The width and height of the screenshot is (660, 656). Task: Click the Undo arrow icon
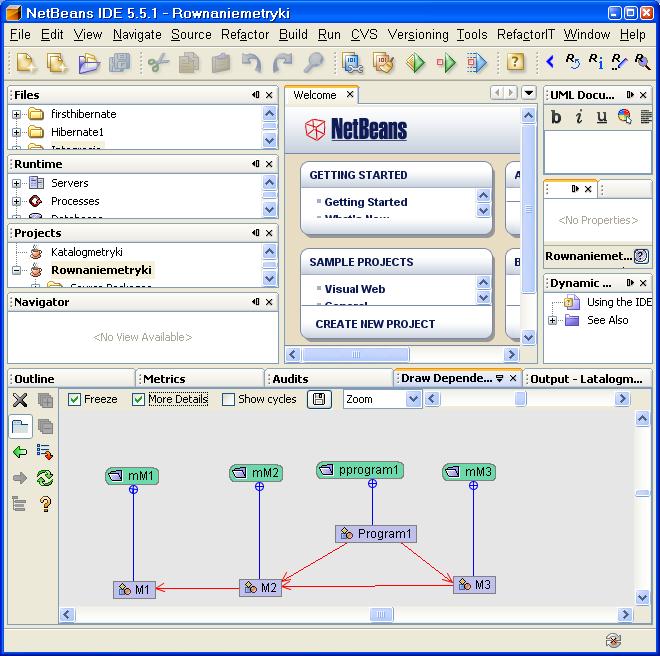point(252,63)
